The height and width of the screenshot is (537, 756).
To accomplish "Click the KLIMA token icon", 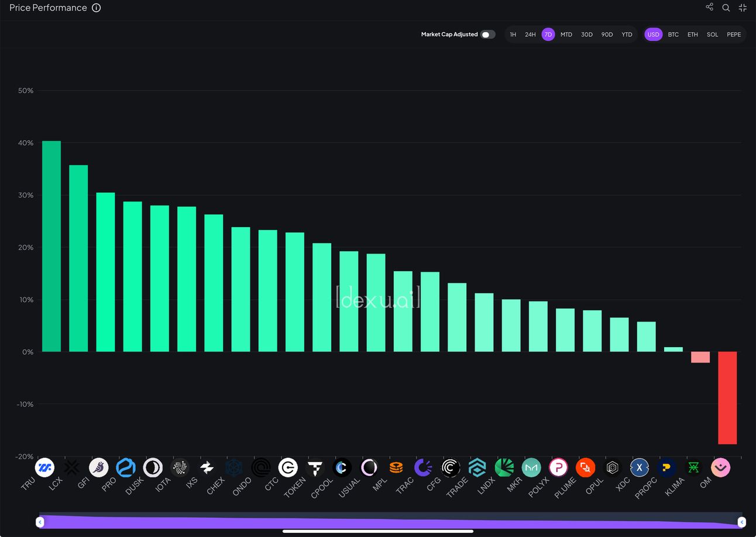I will pyautogui.click(x=693, y=467).
